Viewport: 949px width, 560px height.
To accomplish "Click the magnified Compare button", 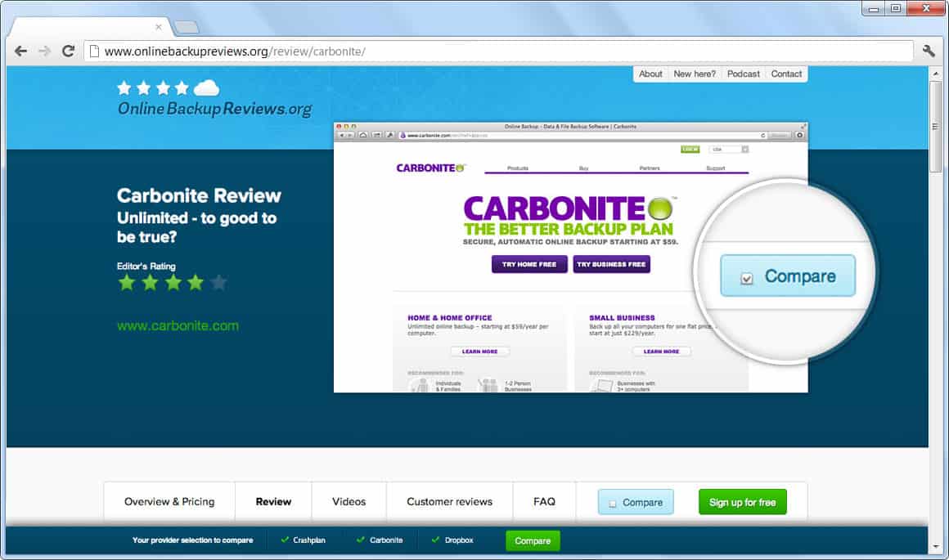I will (787, 276).
